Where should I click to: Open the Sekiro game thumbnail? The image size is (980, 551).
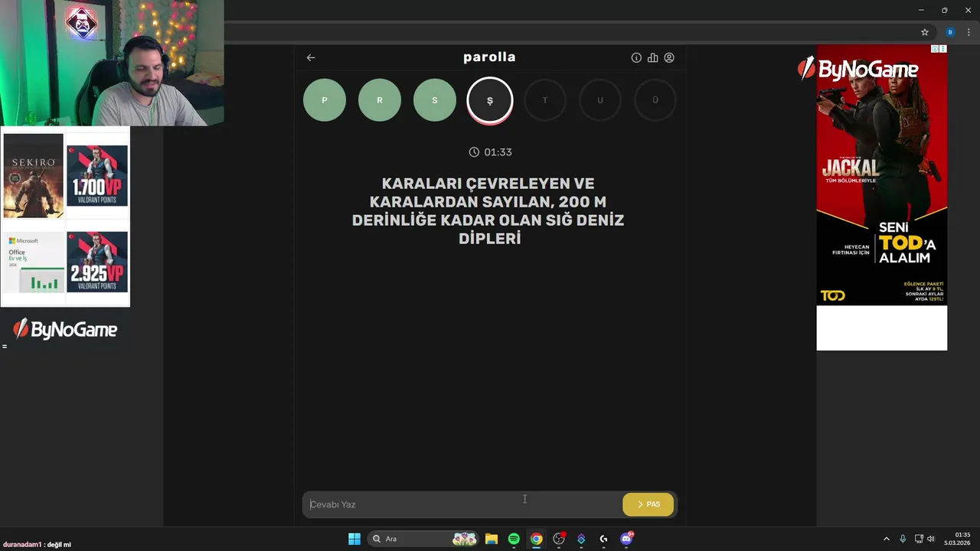(33, 176)
